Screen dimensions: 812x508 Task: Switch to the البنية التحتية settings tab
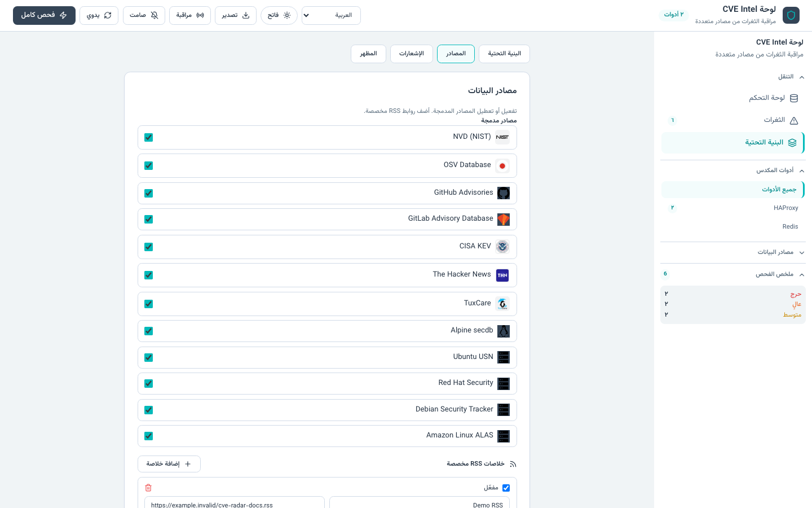point(504,54)
